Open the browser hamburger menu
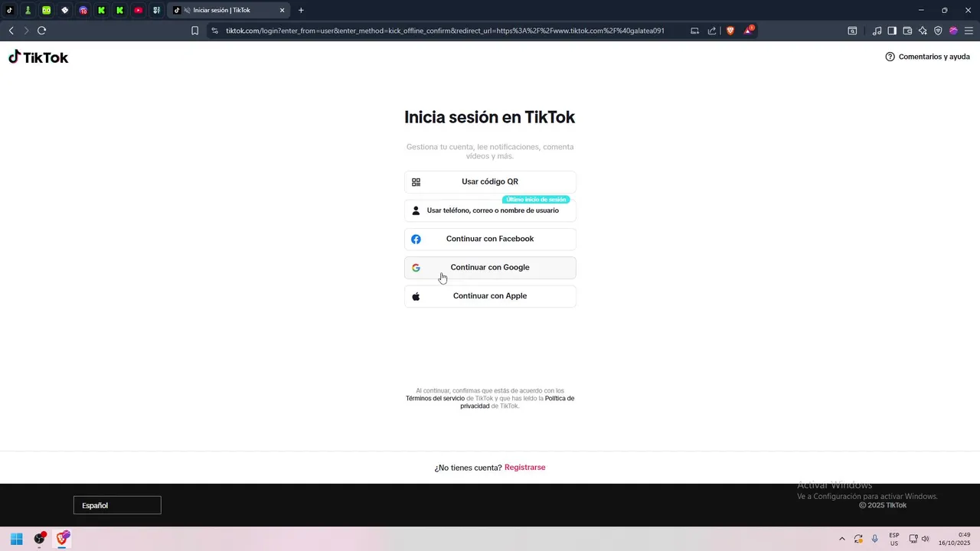The width and height of the screenshot is (980, 551). tap(969, 31)
